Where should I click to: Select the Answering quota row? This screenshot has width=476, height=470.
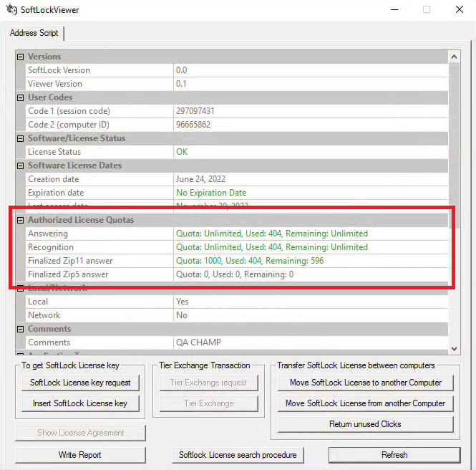pyautogui.click(x=237, y=234)
